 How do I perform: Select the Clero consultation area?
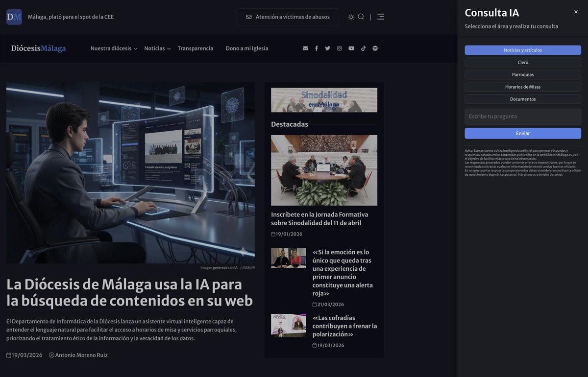(522, 63)
